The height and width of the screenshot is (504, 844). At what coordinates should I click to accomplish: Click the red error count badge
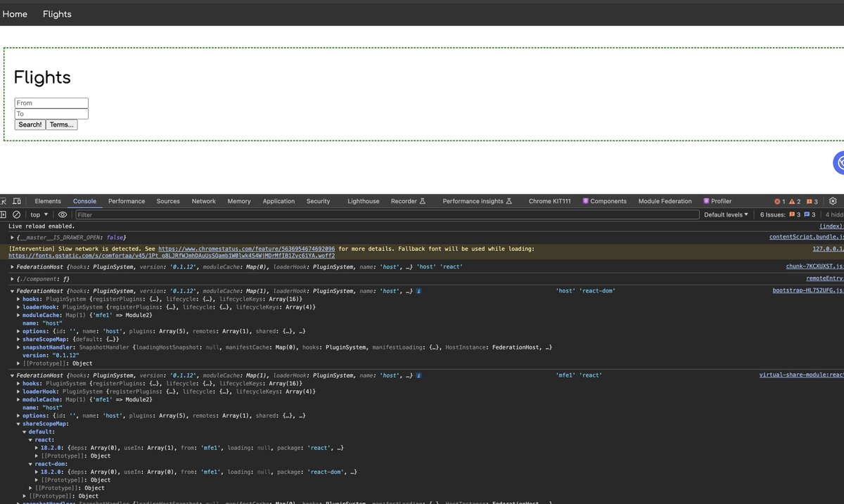[779, 200]
